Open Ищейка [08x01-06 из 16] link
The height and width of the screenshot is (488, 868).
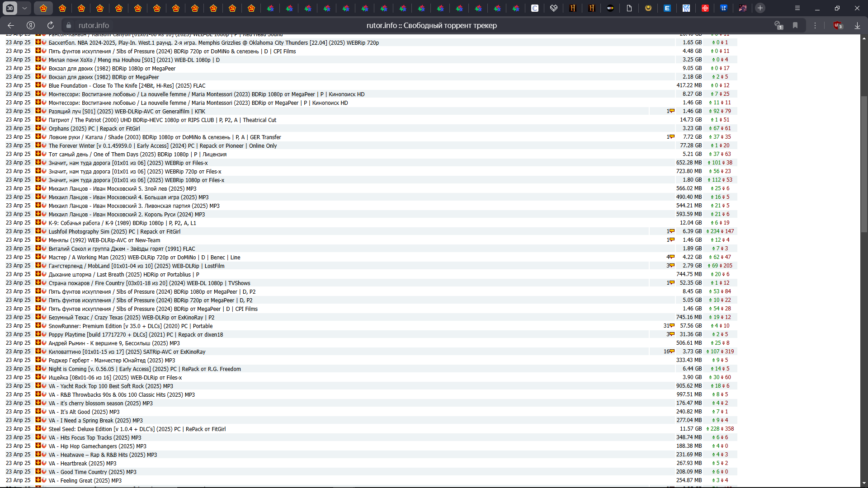click(x=115, y=377)
